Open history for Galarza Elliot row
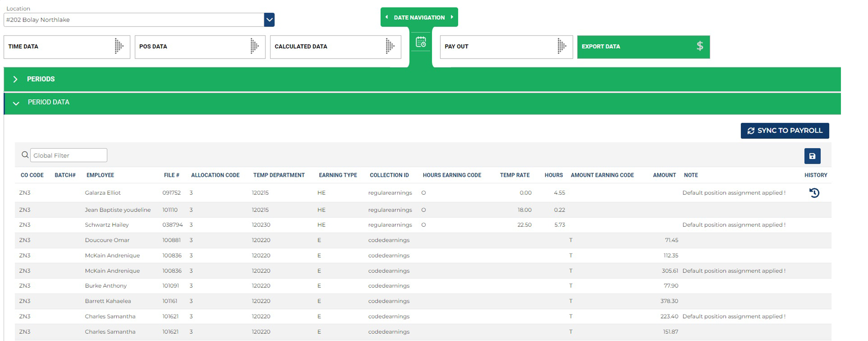868x341 pixels. pyautogui.click(x=814, y=193)
